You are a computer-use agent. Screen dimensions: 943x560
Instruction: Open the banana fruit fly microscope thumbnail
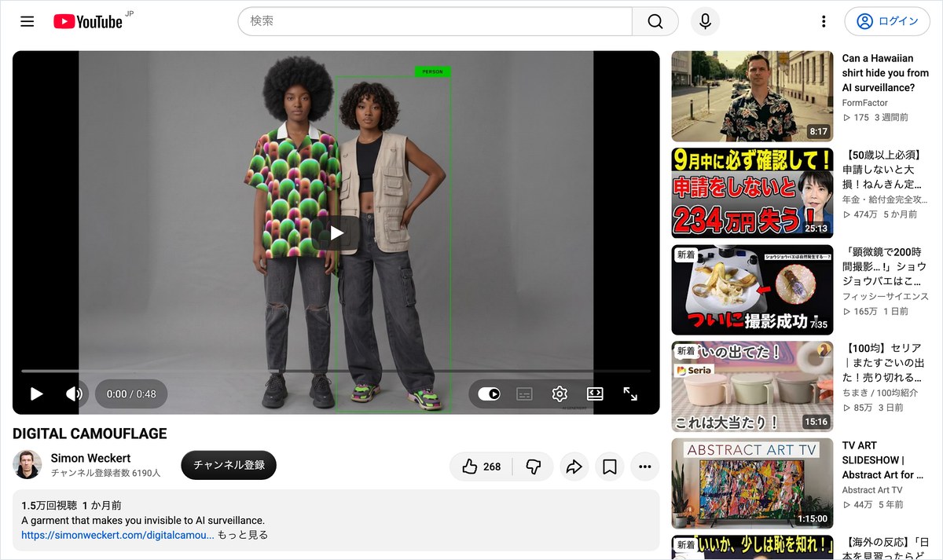752,290
